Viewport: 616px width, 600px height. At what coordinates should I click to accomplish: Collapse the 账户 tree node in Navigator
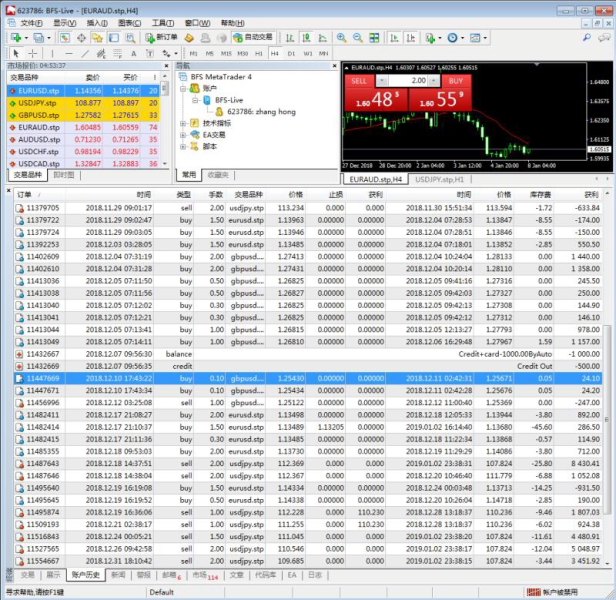pos(182,88)
